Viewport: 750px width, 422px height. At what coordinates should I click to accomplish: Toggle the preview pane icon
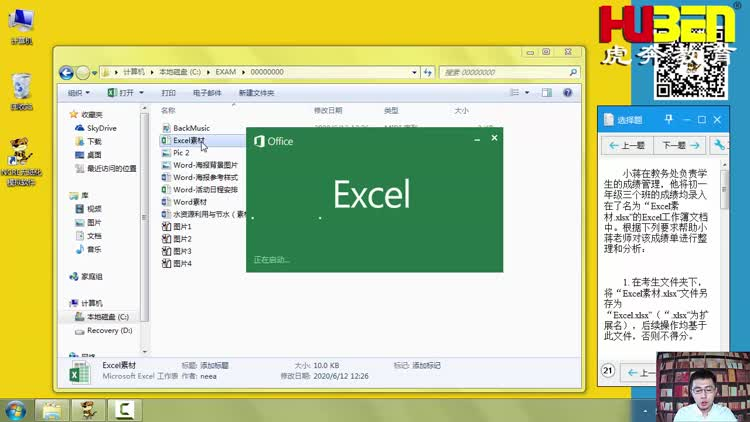[x=548, y=92]
